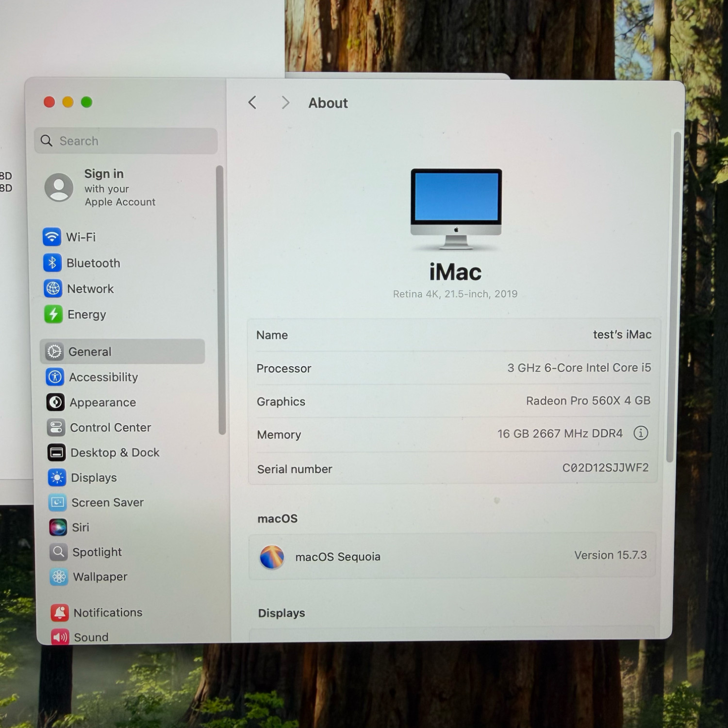Select the Network globe icon
The height and width of the screenshot is (728, 728).
(x=53, y=288)
